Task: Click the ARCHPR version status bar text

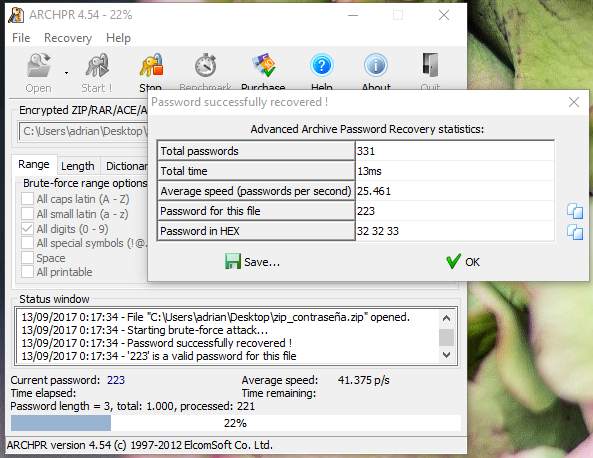Action: (140, 445)
